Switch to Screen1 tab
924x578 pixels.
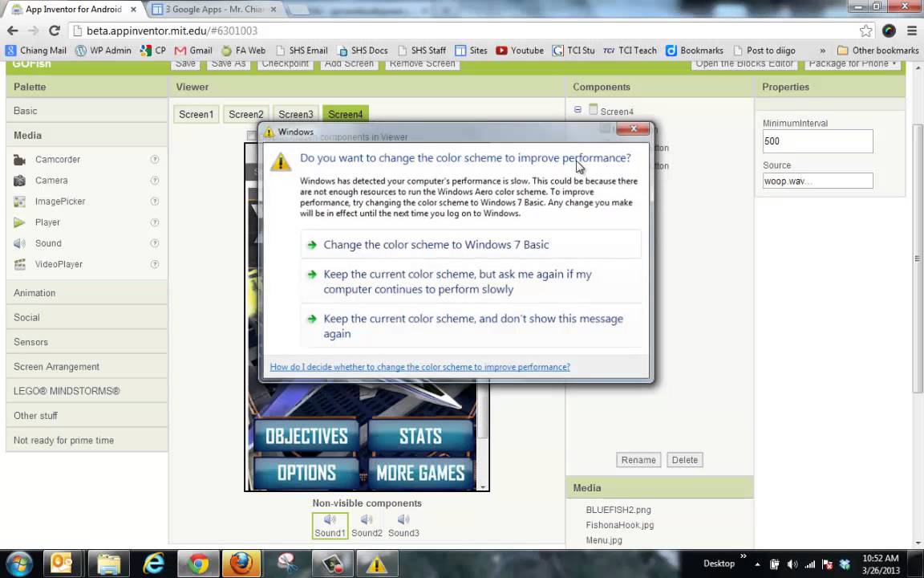[197, 115]
